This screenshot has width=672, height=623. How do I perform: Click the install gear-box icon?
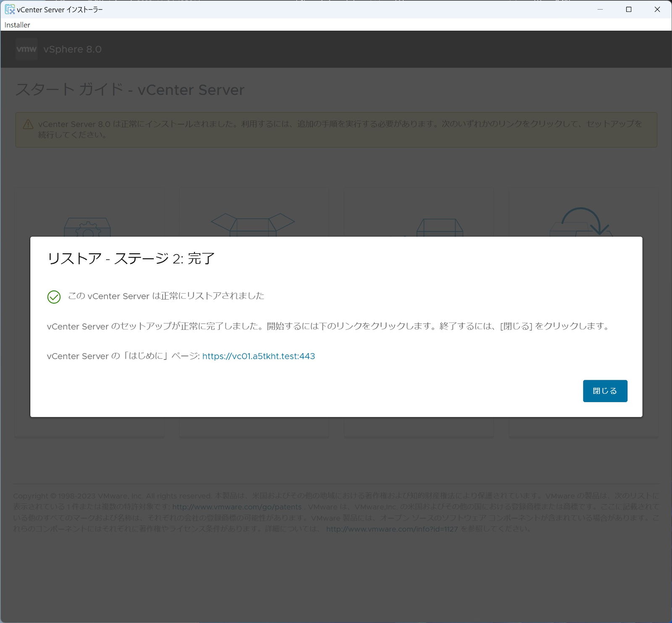(x=87, y=227)
